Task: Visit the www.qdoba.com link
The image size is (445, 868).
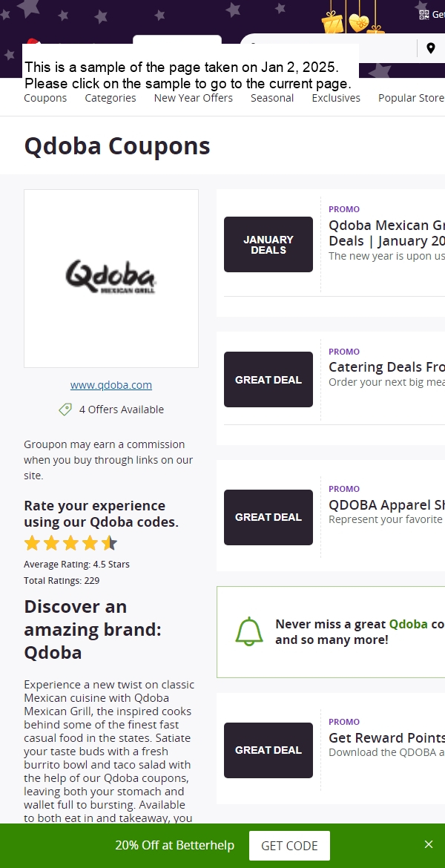Action: point(111,385)
